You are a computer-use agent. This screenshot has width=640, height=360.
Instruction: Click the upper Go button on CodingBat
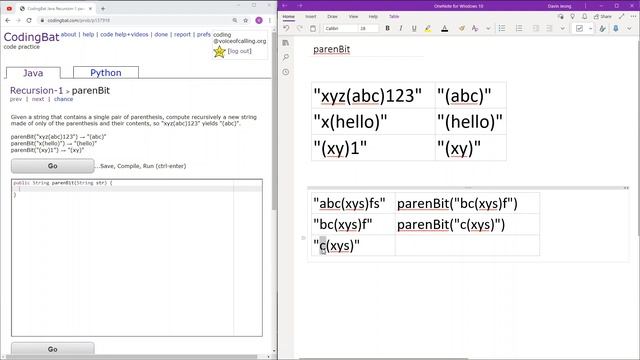(53, 166)
